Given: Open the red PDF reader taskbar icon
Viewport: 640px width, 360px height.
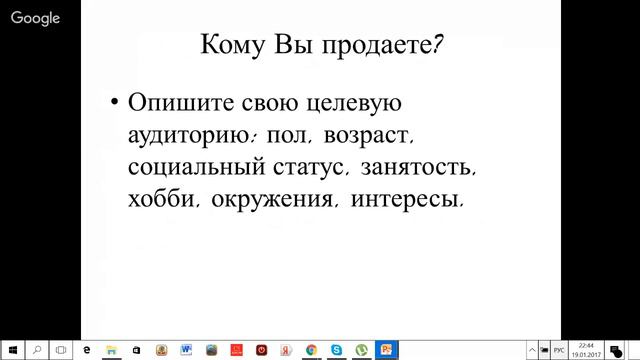Looking at the screenshot, I should pyautogui.click(x=236, y=350).
